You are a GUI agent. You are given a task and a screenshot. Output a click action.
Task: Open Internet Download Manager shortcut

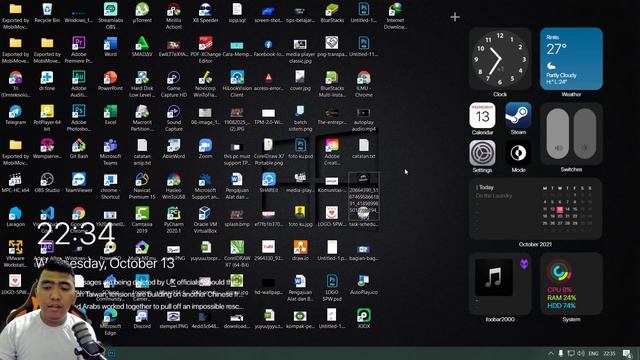395,16
